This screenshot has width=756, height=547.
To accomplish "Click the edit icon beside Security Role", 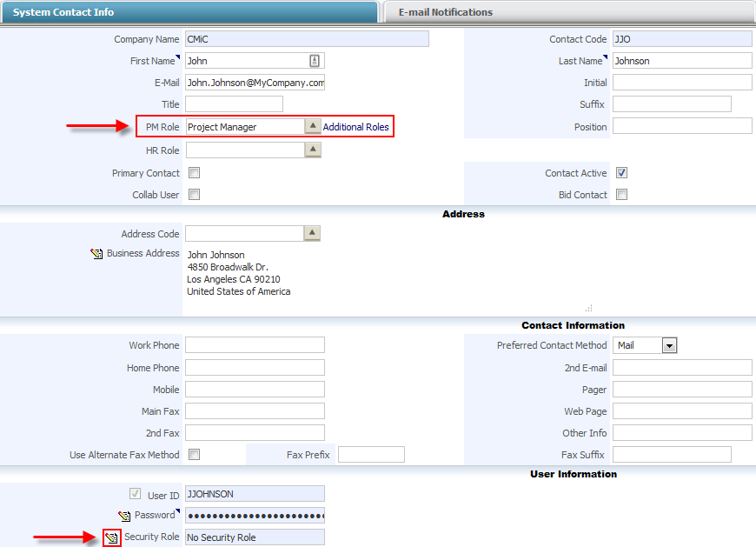I will click(111, 537).
